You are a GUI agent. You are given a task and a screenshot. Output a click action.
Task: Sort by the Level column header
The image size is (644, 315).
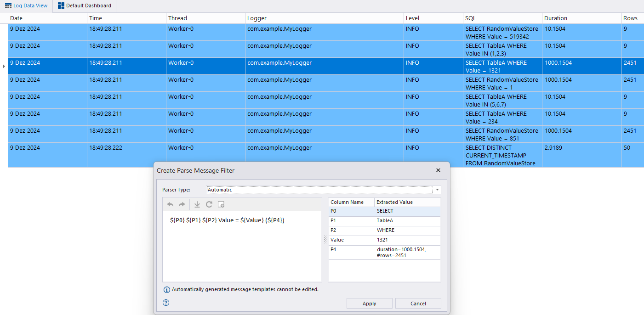click(433, 18)
